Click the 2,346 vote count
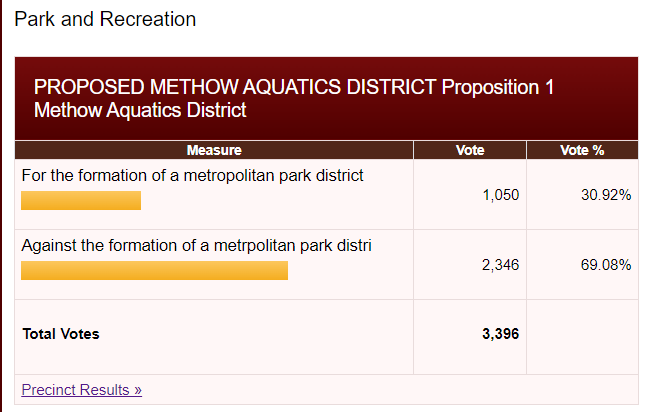This screenshot has height=412, width=662. tap(500, 265)
